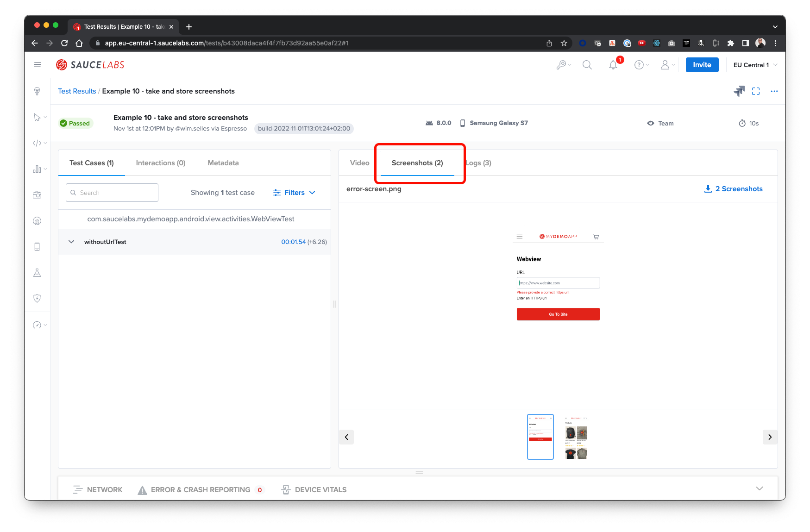The height and width of the screenshot is (532, 810).
Task: Switch to the Interactions tab
Action: pyautogui.click(x=160, y=163)
